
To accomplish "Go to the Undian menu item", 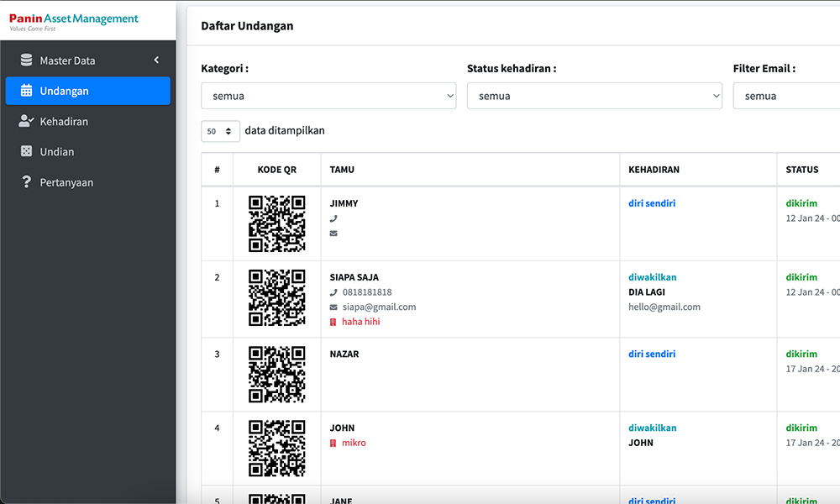I will [x=57, y=151].
